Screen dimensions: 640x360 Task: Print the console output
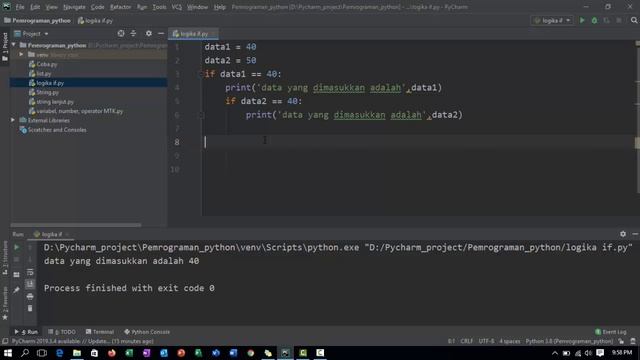point(30,296)
